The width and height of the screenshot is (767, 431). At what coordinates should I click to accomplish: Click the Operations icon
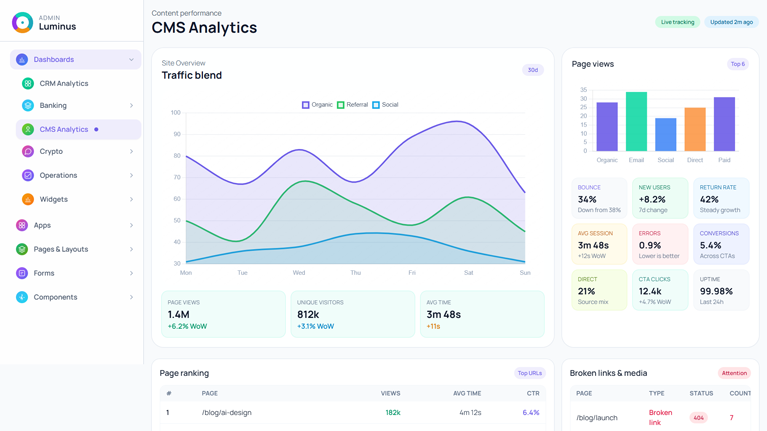(28, 176)
